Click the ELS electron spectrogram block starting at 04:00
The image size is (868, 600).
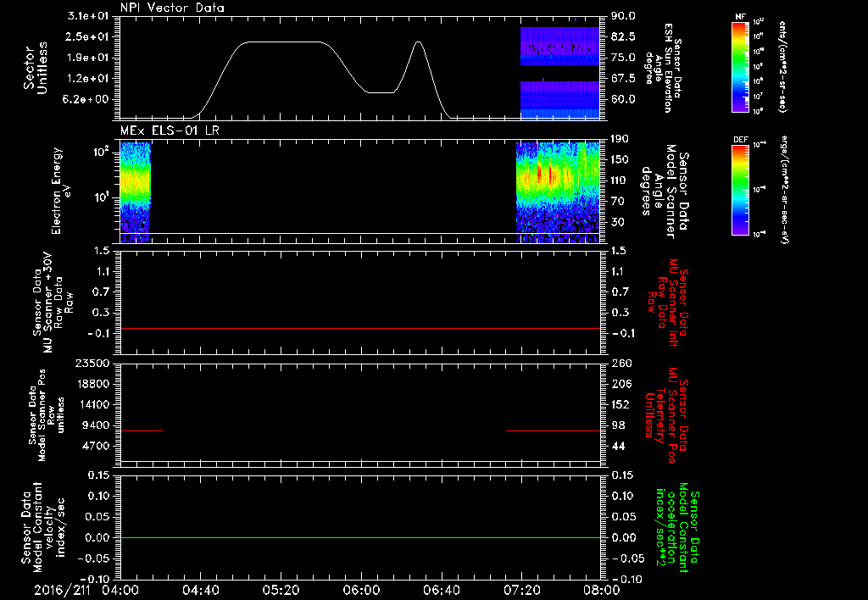click(135, 192)
